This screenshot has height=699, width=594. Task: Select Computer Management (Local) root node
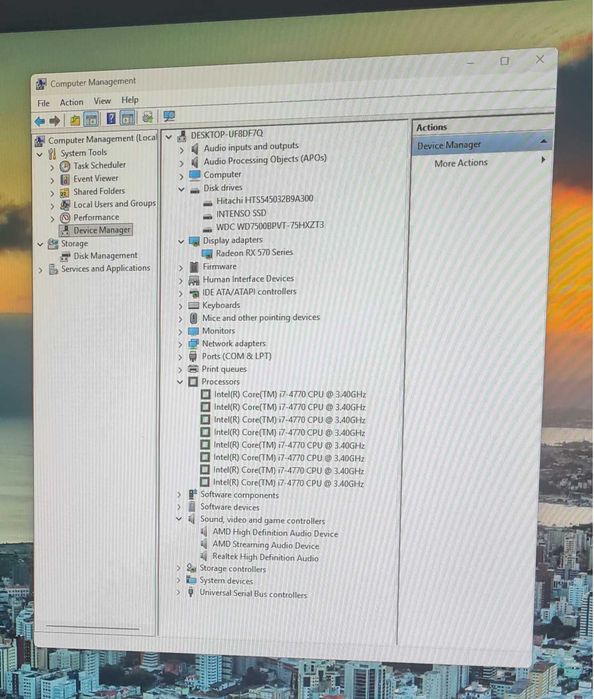tap(103, 139)
